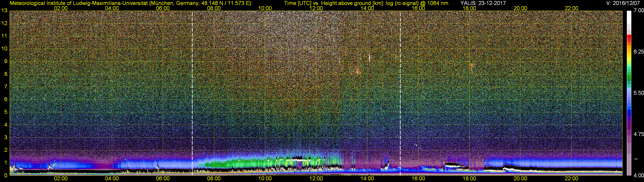Image resolution: width=644 pixels, height=182 pixels.
Task: Click the 04:00 label on the bottom time axis
Action: (x=112, y=179)
